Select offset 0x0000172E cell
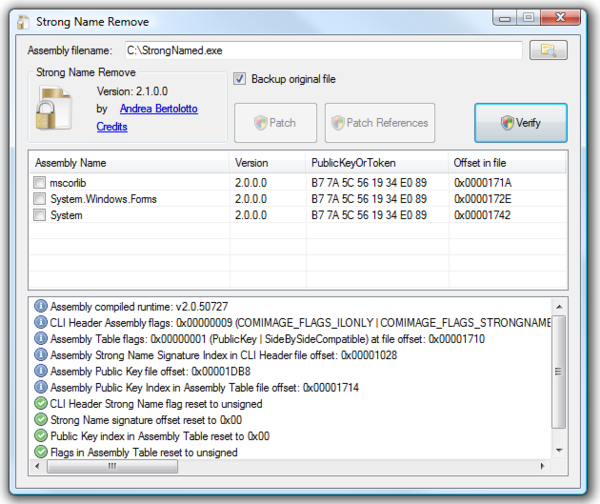The image size is (600, 504). pyautogui.click(x=483, y=199)
